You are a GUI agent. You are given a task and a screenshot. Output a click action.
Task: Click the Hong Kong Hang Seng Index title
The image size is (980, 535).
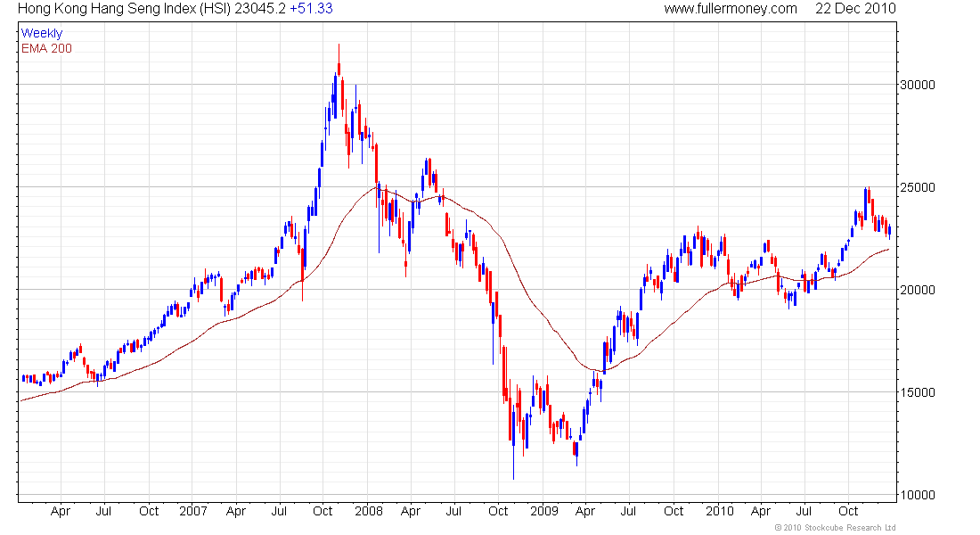pyautogui.click(x=124, y=9)
